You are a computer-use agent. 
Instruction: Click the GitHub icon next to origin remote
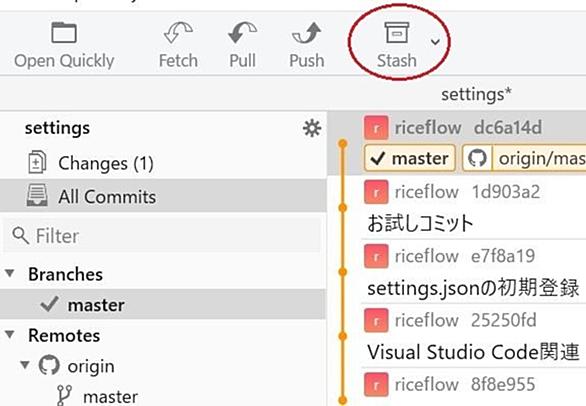49,365
